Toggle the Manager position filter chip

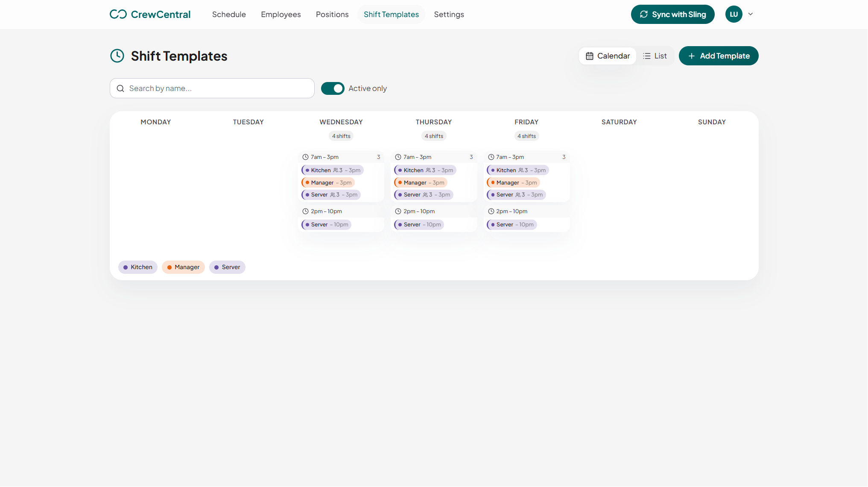183,267
